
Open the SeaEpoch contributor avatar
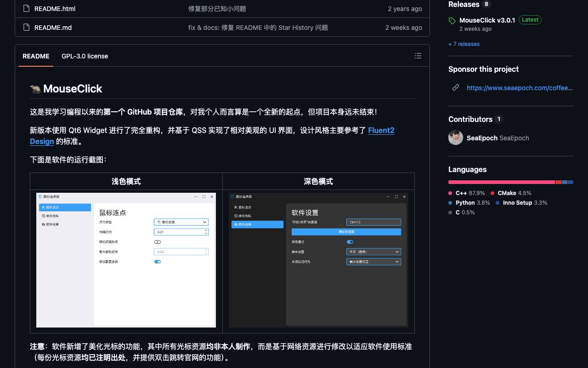456,138
